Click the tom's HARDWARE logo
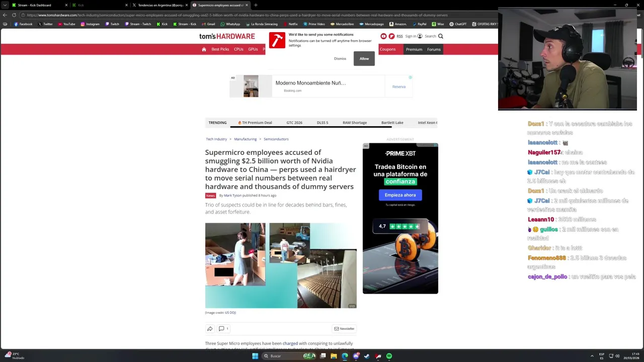This screenshot has height=362, width=644. [227, 36]
